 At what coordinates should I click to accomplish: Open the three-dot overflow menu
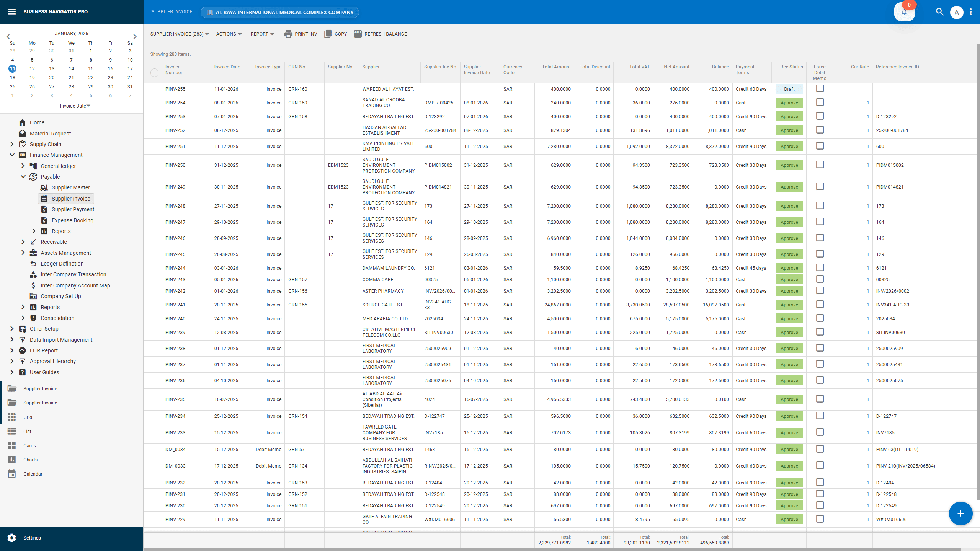click(971, 12)
